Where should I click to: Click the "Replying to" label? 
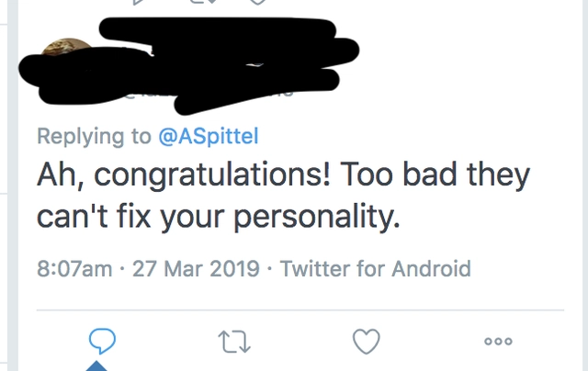(x=94, y=136)
